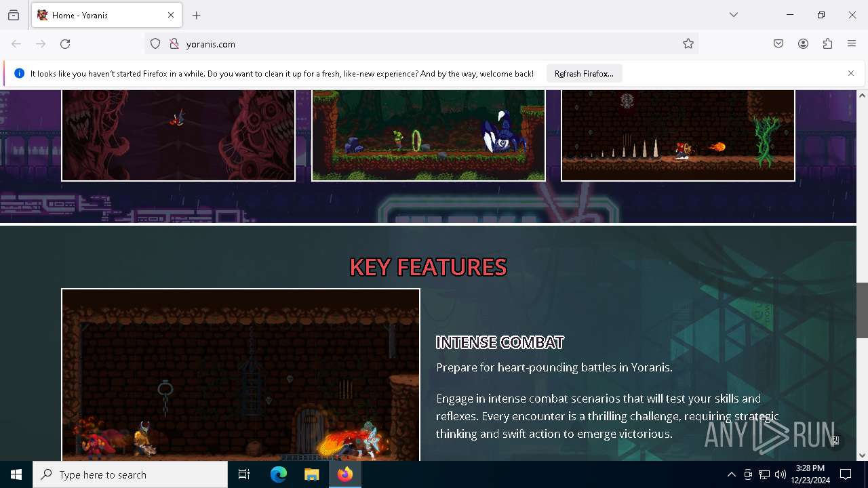Open tracking protection shield icon
The height and width of the screenshot is (488, 868).
[x=155, y=44]
